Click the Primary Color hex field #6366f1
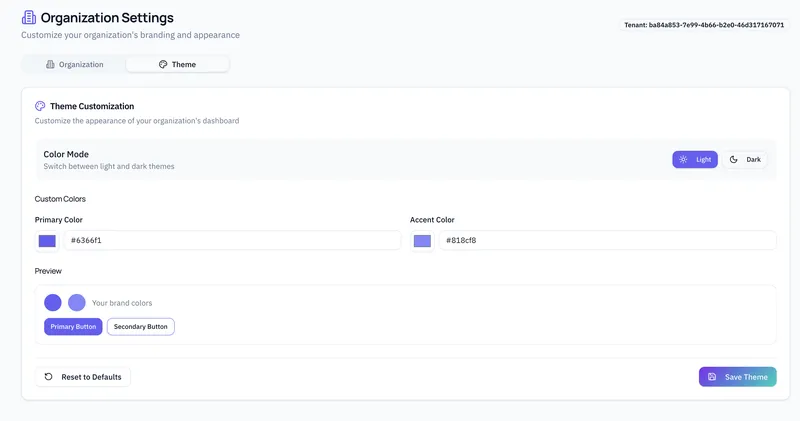 pos(232,240)
